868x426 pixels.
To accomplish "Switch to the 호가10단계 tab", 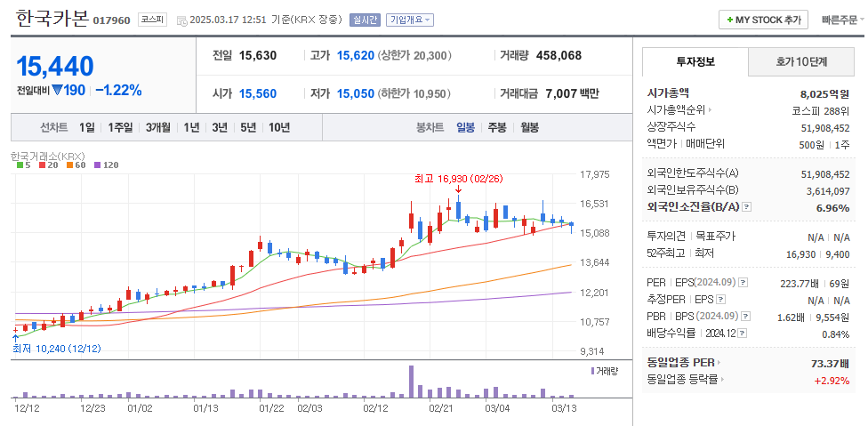I will coord(801,61).
